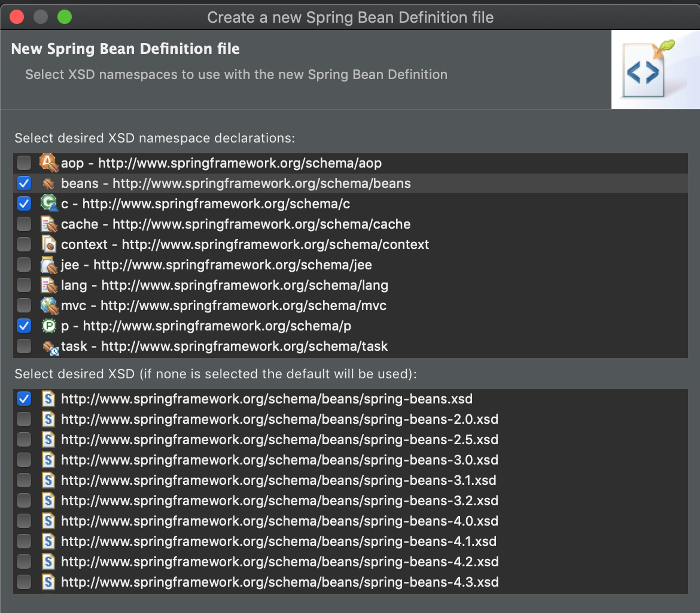Click the task namespace icon
700x613 pixels.
[50, 347]
